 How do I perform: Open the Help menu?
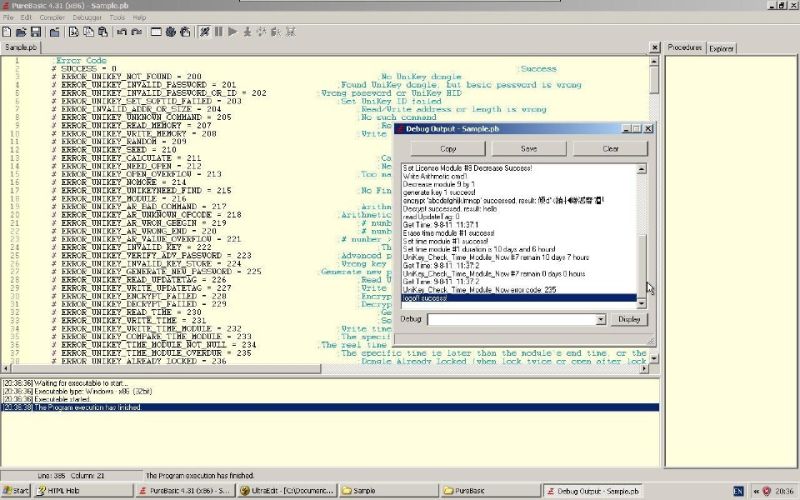pyautogui.click(x=139, y=17)
